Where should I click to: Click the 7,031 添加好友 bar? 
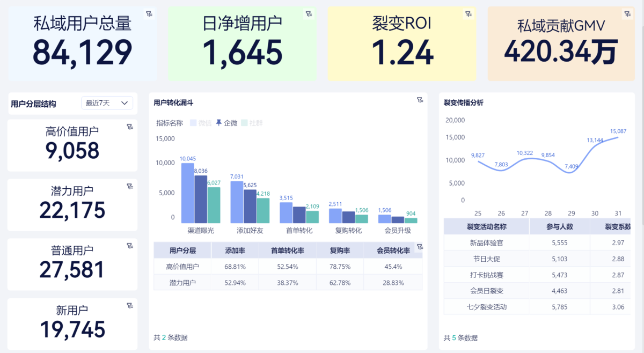pyautogui.click(x=237, y=202)
